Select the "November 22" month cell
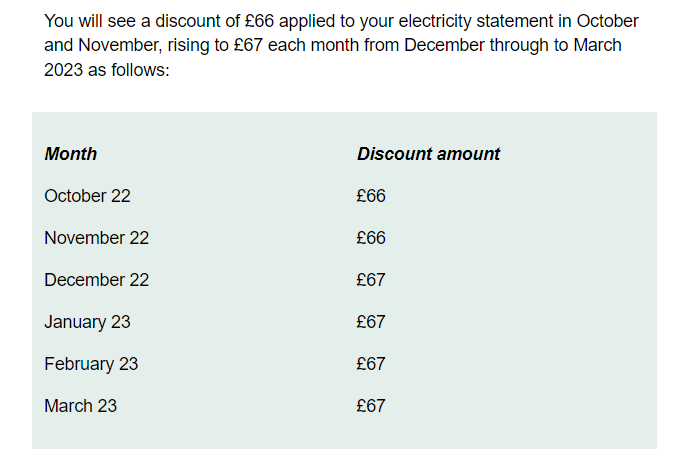This screenshot has height=464, width=687. [96, 238]
